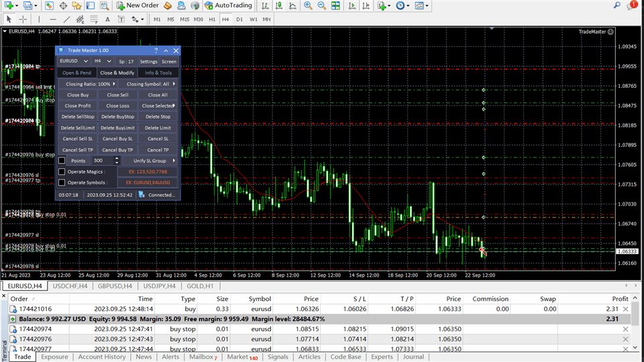Toggle chart shift icon
644x362 pixels.
[366, 5]
